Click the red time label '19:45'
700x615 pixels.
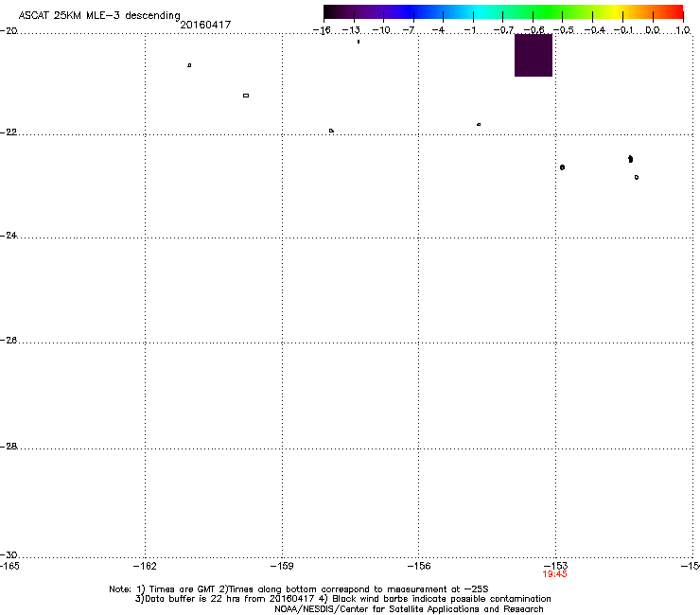(554, 574)
